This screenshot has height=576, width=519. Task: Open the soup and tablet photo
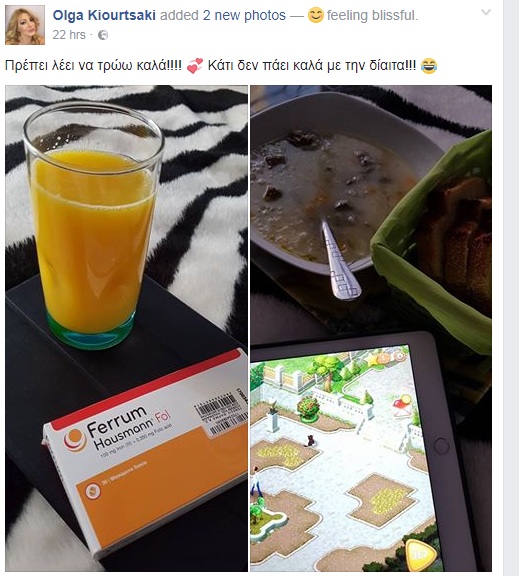(371, 328)
